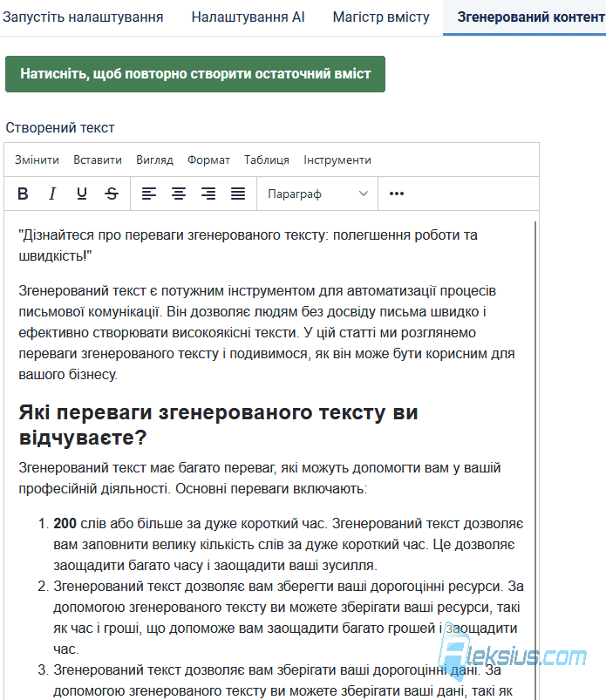Click green button to regenerate final content
This screenshot has height=700, width=606.
click(195, 74)
